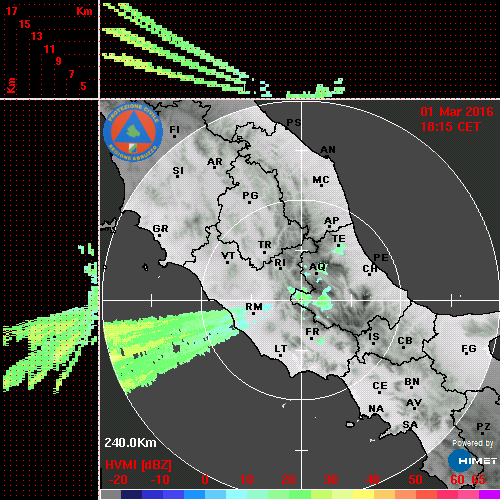This screenshot has height=500, width=500.
Task: Select the PG city label
Action: (250, 195)
